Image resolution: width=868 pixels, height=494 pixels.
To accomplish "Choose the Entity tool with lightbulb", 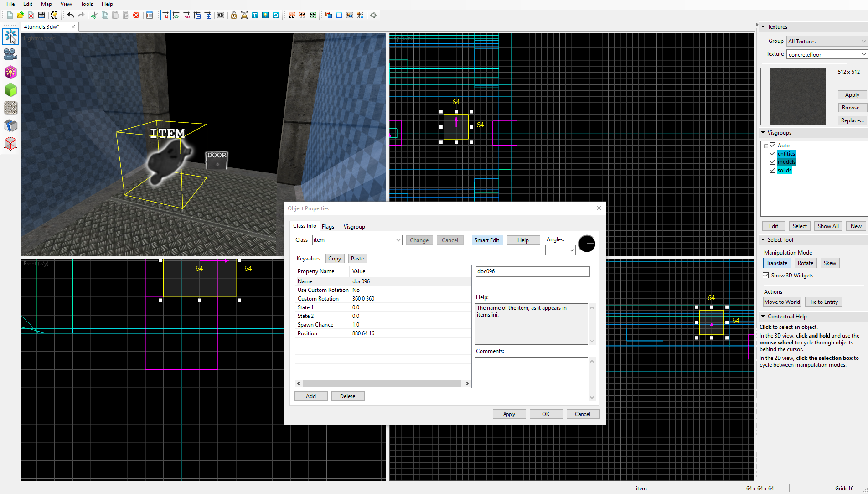I will pos(10,72).
